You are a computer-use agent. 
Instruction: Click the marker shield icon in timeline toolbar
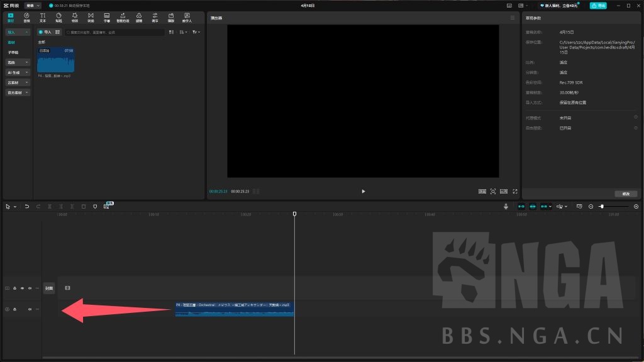[95, 206]
